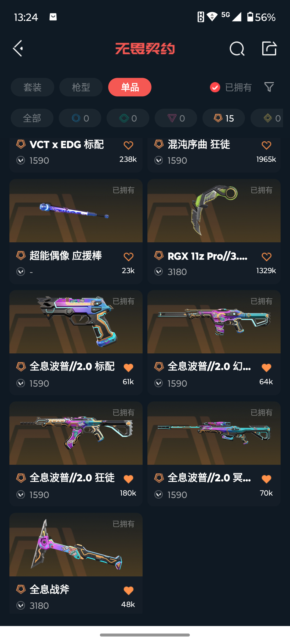Image resolution: width=290 pixels, height=644 pixels.
Task: Open the 全息波普//2.0 标配 pistol thumbnail
Action: tap(76, 322)
